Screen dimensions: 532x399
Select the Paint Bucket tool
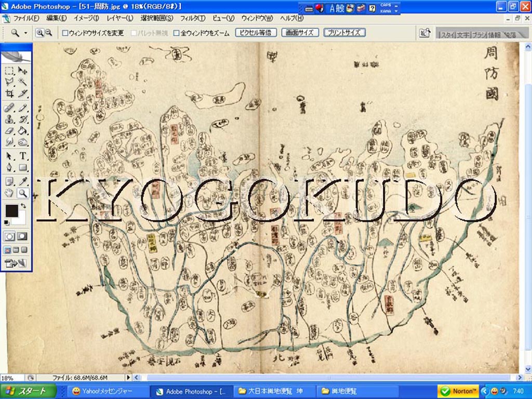pos(22,130)
